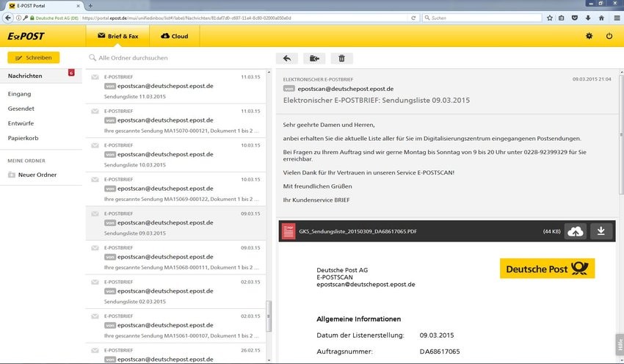Open settings gear icon in header
The height and width of the screenshot is (364, 624).
(589, 36)
